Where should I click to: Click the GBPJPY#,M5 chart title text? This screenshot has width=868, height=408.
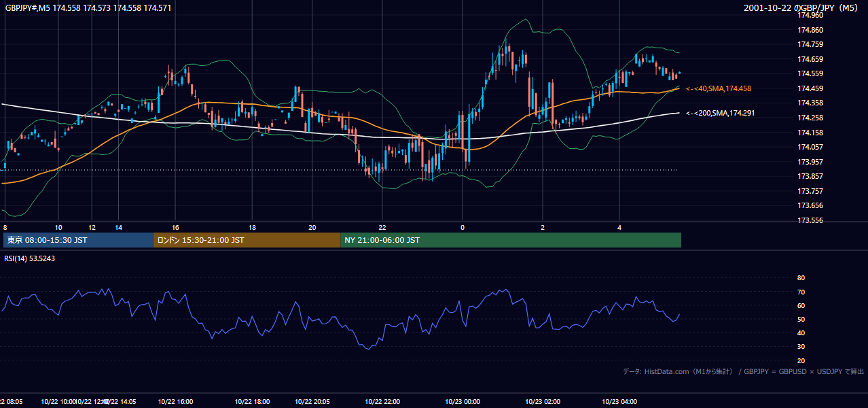88,8
